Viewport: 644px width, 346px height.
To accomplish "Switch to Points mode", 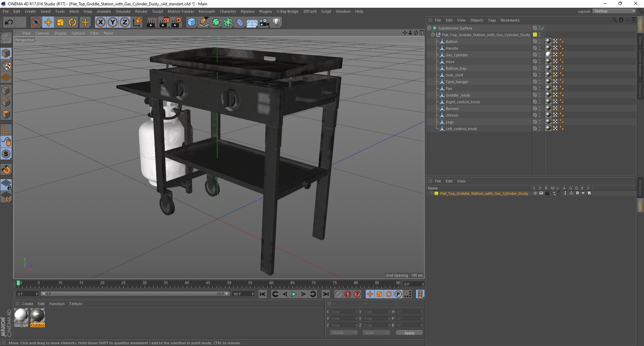I will [6, 90].
